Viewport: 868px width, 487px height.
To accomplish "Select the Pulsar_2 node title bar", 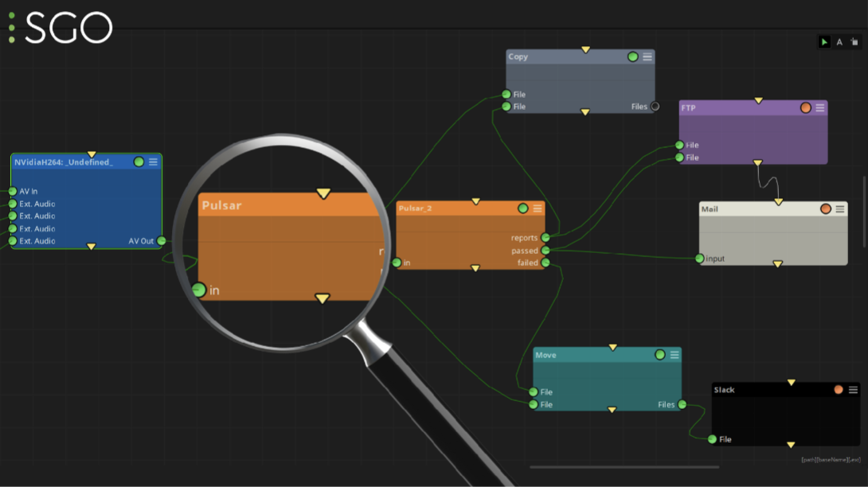I will [471, 208].
